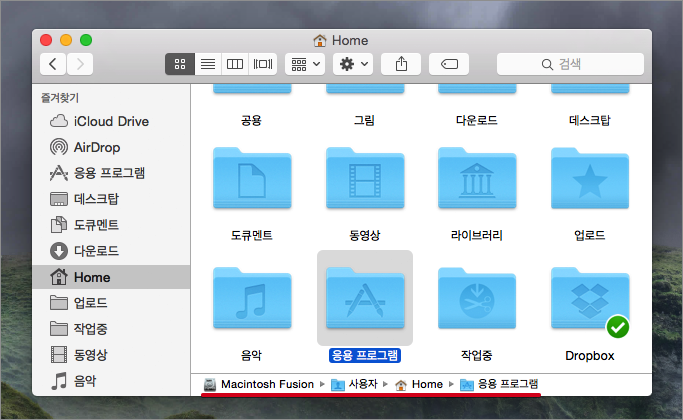The image size is (683, 420).
Task: Select the 도큐멘트 folder icon in the grid
Action: pyautogui.click(x=252, y=178)
